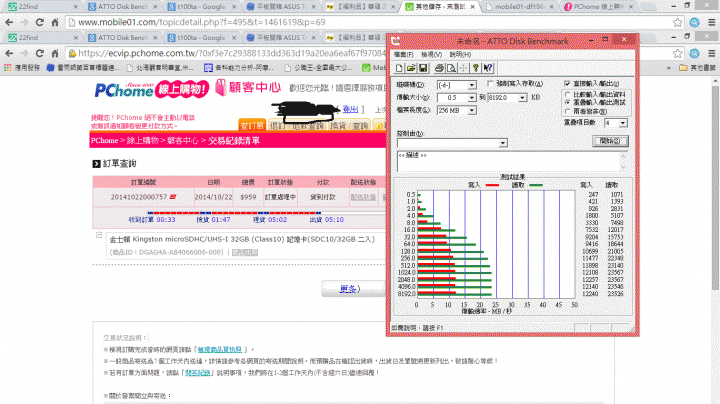Switch to the mobile01-df198 browser tab
This screenshot has height=404, width=720.
[518, 6]
